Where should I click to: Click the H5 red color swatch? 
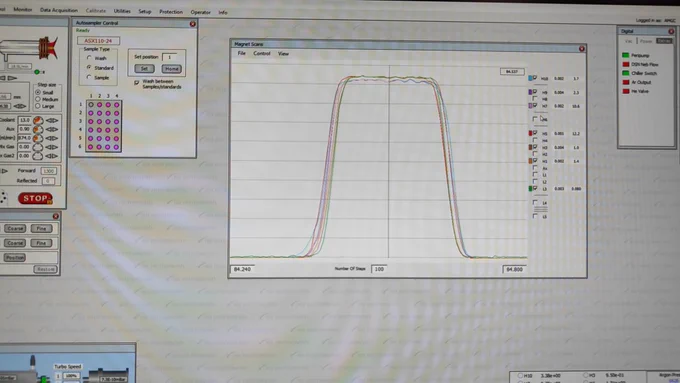click(530, 133)
